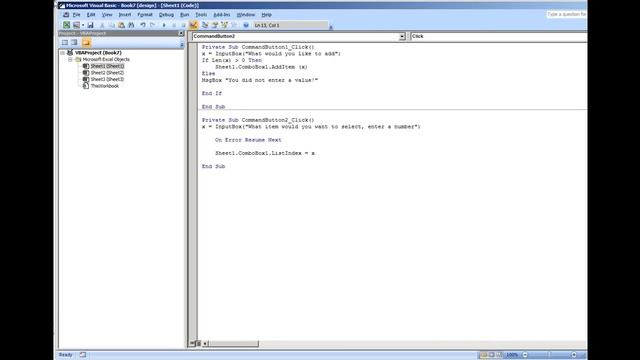Open the Insert menu

coord(124,15)
